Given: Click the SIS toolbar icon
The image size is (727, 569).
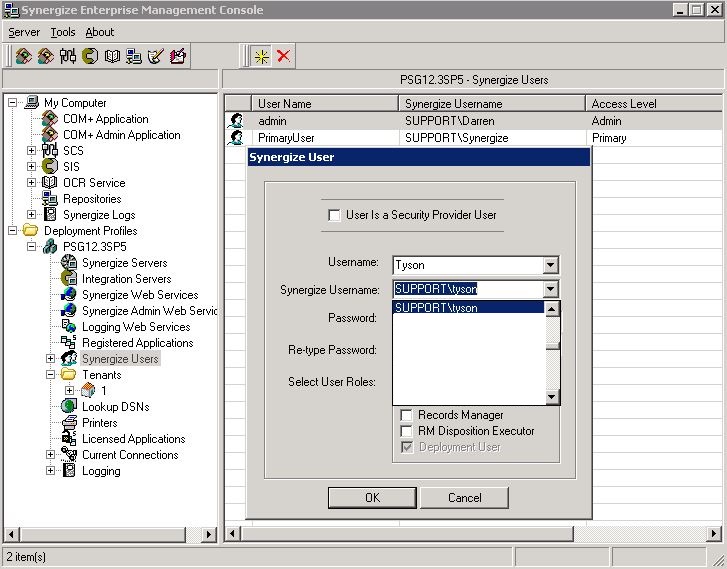Looking at the screenshot, I should (x=90, y=56).
